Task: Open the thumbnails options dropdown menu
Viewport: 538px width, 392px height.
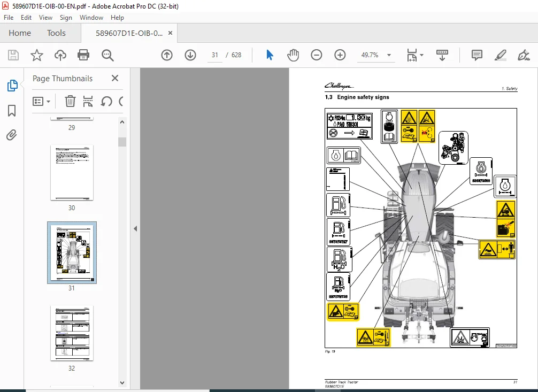Action: (42, 101)
